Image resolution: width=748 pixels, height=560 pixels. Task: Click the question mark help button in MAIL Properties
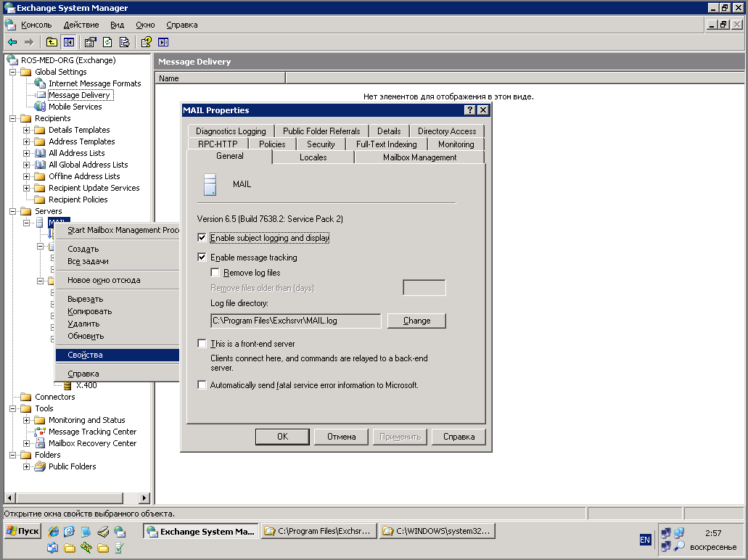point(470,110)
